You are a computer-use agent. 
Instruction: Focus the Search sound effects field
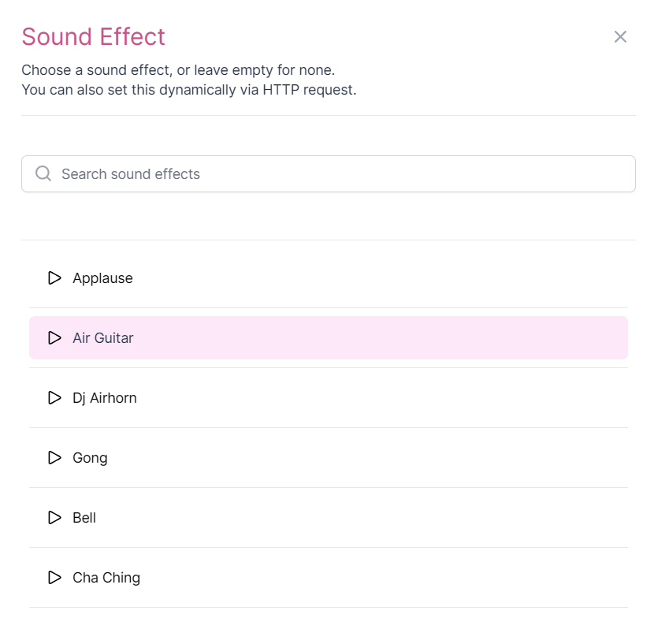(x=339, y=174)
